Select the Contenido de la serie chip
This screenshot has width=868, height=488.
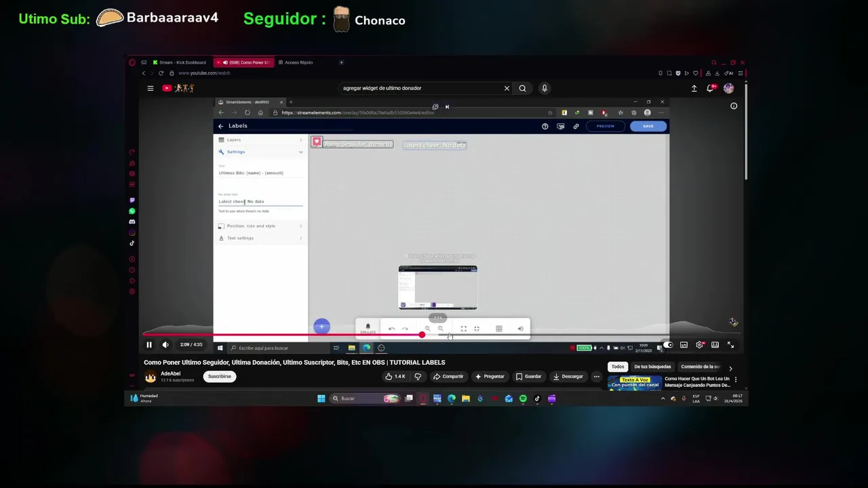(701, 367)
